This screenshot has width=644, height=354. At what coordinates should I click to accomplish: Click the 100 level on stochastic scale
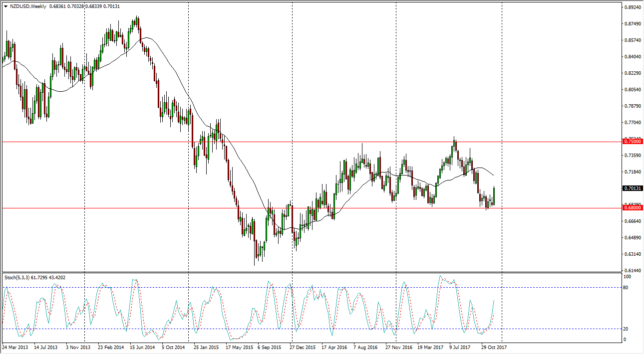point(628,277)
